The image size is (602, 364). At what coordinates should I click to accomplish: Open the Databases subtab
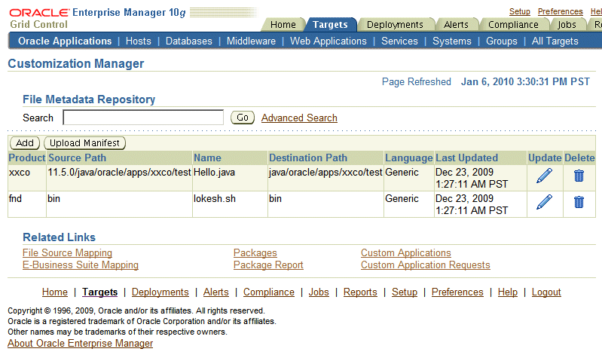189,41
